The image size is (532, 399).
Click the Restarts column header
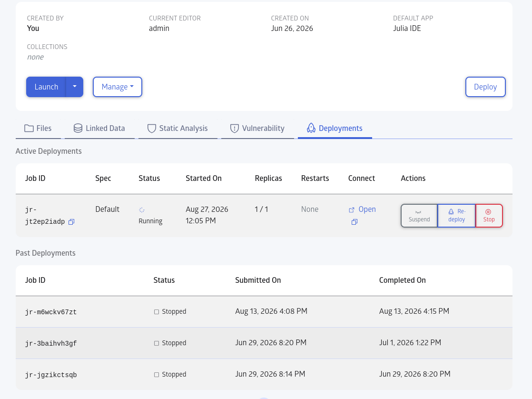coord(315,178)
